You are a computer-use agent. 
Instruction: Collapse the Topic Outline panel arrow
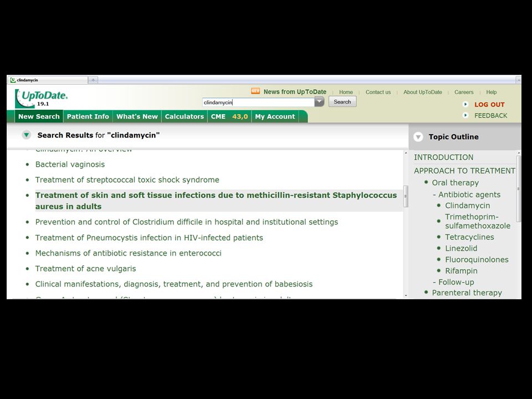418,137
